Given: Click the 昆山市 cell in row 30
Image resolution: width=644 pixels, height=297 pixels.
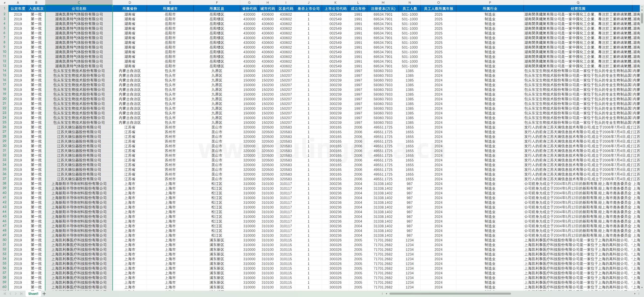Looking at the screenshot, I should (217, 146).
